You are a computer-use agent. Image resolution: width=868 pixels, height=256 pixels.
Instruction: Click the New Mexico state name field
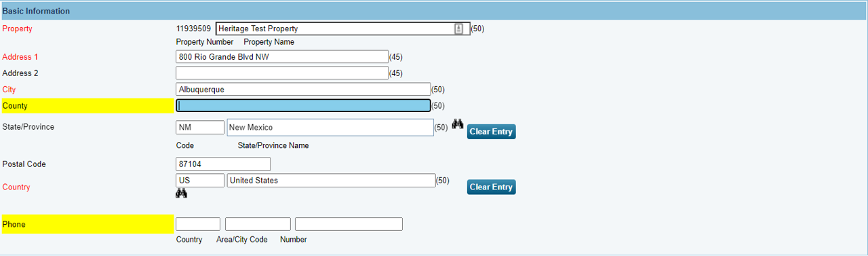point(330,127)
